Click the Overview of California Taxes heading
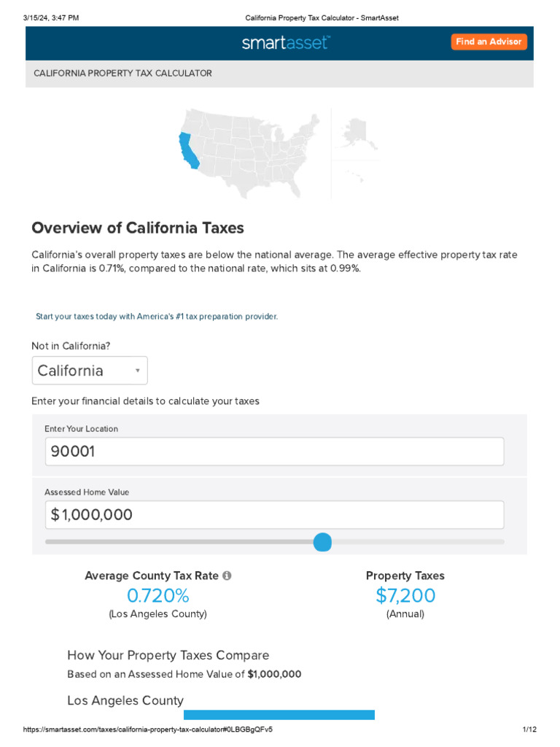Viewport: 560px width, 747px height. point(138,228)
